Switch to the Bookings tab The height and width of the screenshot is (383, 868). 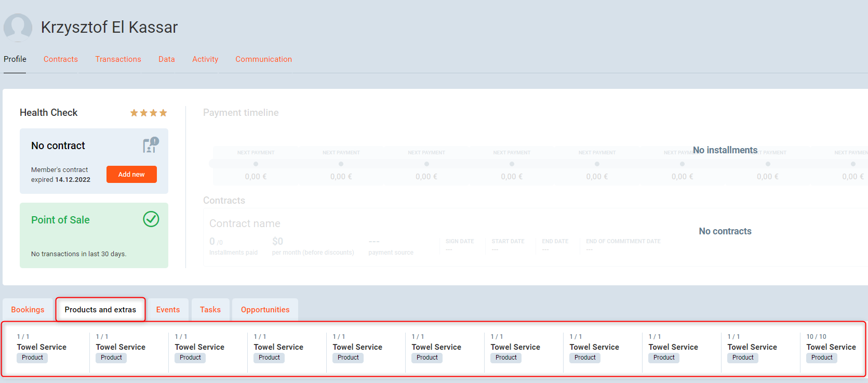pos(28,310)
